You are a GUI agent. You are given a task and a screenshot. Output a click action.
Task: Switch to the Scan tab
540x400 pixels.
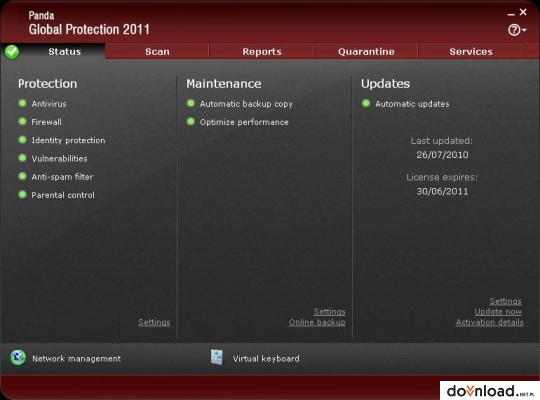pos(157,52)
